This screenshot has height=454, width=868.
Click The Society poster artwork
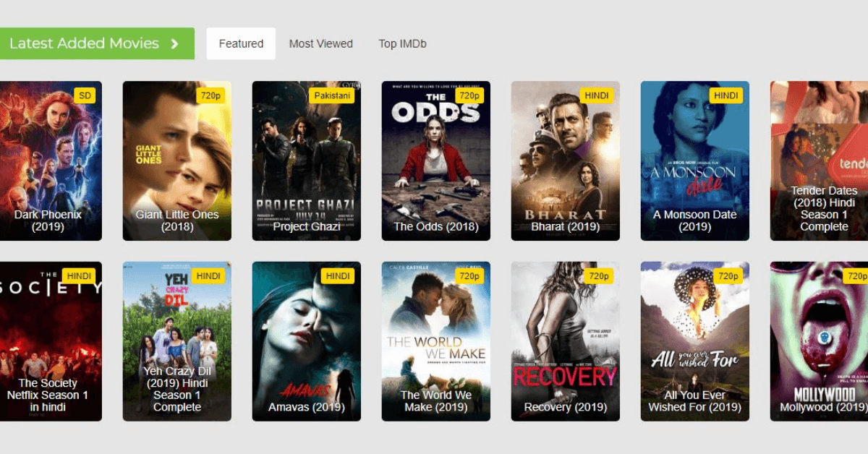click(x=51, y=341)
